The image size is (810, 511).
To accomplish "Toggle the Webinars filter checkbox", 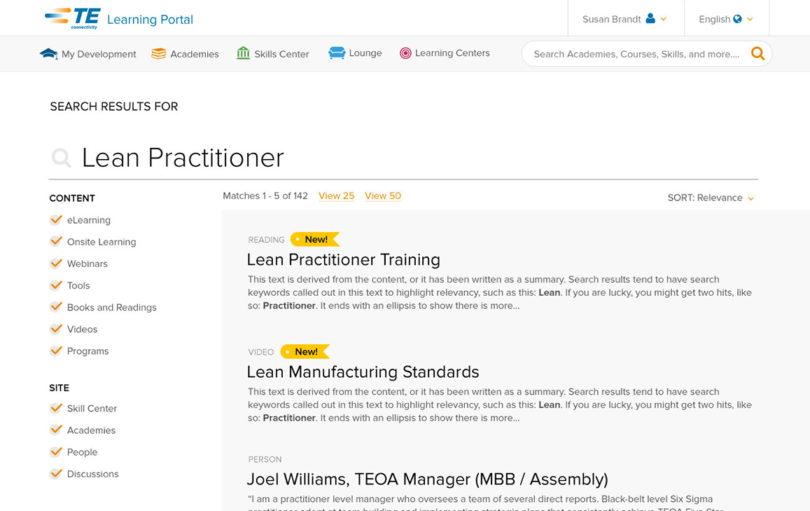I will [x=56, y=264].
